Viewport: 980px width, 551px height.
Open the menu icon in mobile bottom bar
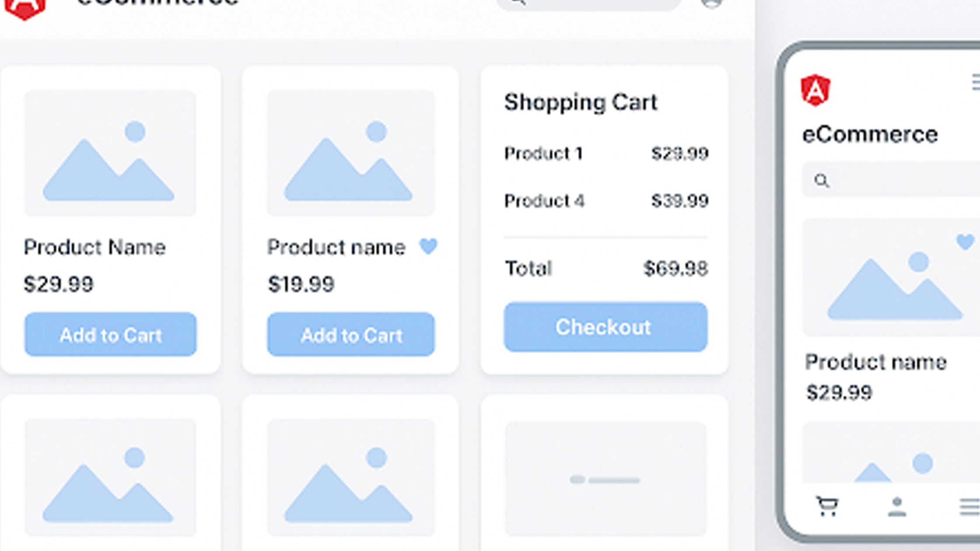[x=969, y=507]
